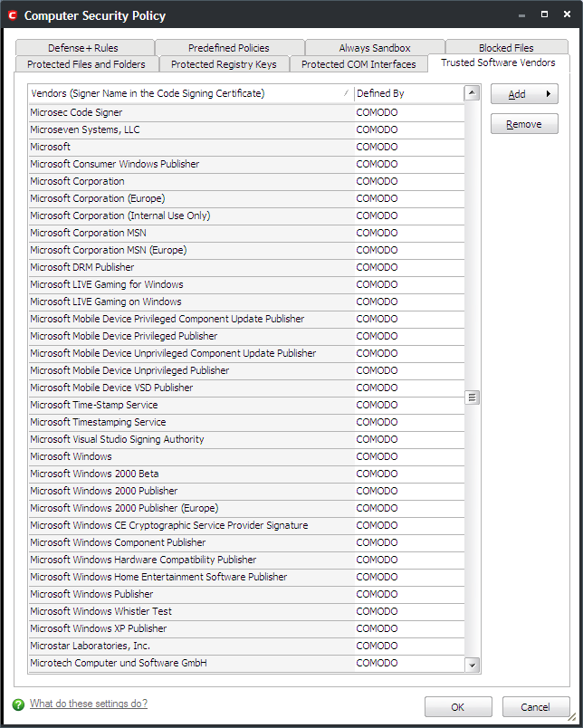Close the Computer Security Policy window

tap(567, 14)
